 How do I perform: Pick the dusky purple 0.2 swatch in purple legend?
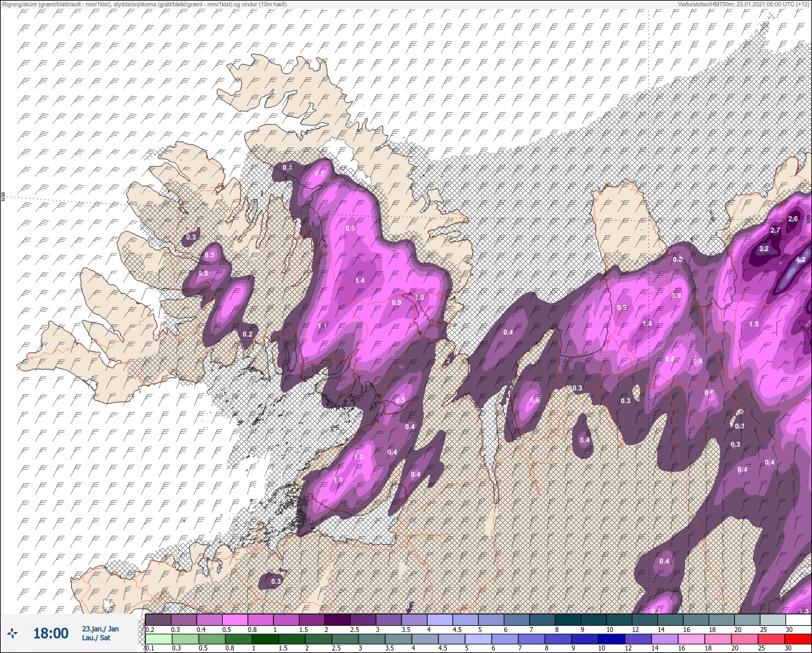[158, 619]
